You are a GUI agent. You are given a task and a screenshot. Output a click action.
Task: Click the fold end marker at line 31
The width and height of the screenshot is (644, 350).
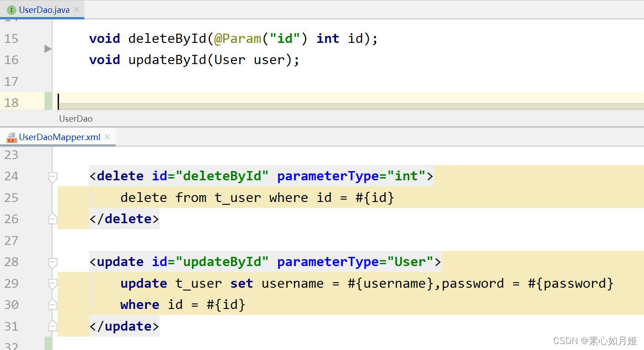53,326
